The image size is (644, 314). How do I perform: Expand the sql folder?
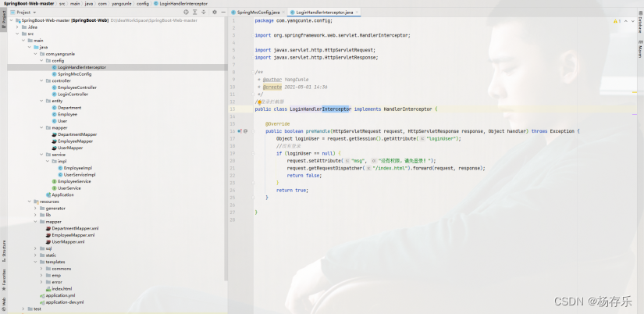[x=36, y=248]
